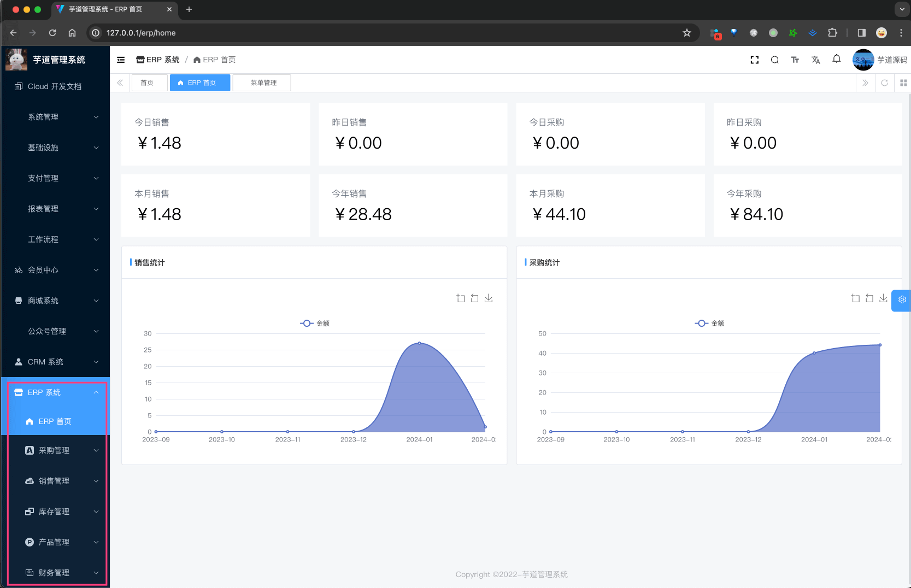
Task: Open the 芋道源码 user profile menu
Action: [880, 60]
